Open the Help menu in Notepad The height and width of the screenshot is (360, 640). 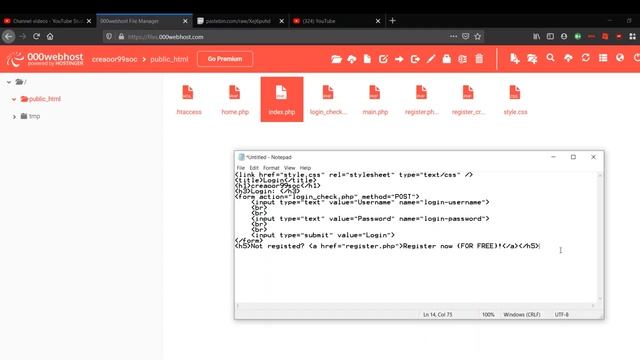(305, 168)
